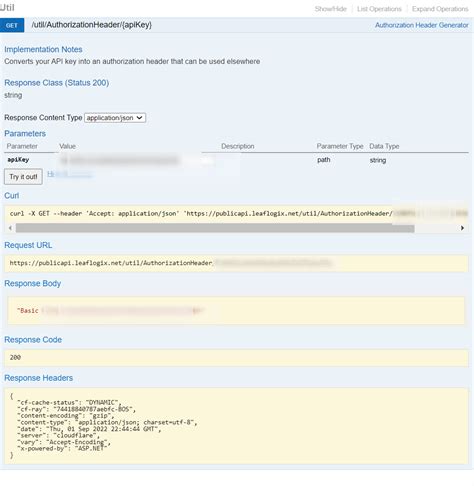Image resolution: width=474 pixels, height=486 pixels.
Task: Click the "x-powered-by" header line
Action: (x=62, y=448)
